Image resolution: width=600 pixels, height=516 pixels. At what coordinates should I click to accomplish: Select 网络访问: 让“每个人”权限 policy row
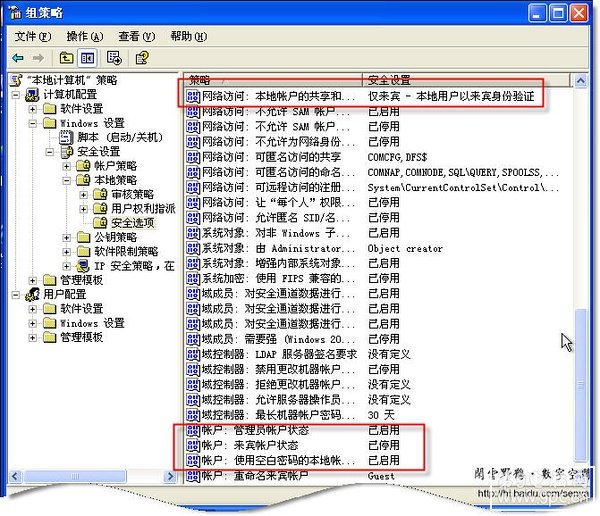click(x=293, y=202)
